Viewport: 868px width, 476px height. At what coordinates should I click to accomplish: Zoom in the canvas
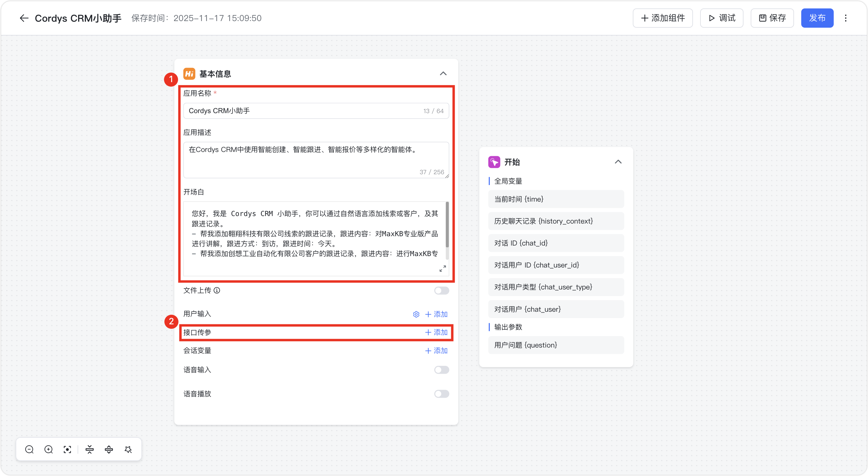click(x=48, y=449)
